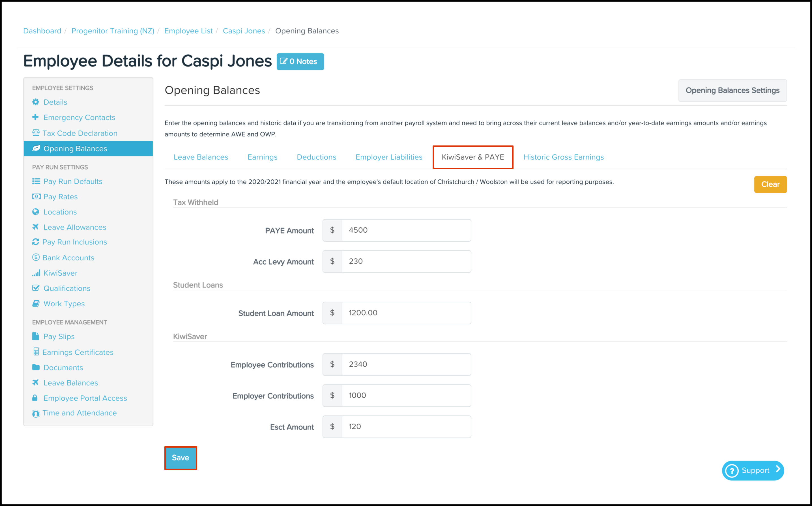Go to Employee List breadcrumb link
This screenshot has width=812, height=506.
tap(188, 31)
